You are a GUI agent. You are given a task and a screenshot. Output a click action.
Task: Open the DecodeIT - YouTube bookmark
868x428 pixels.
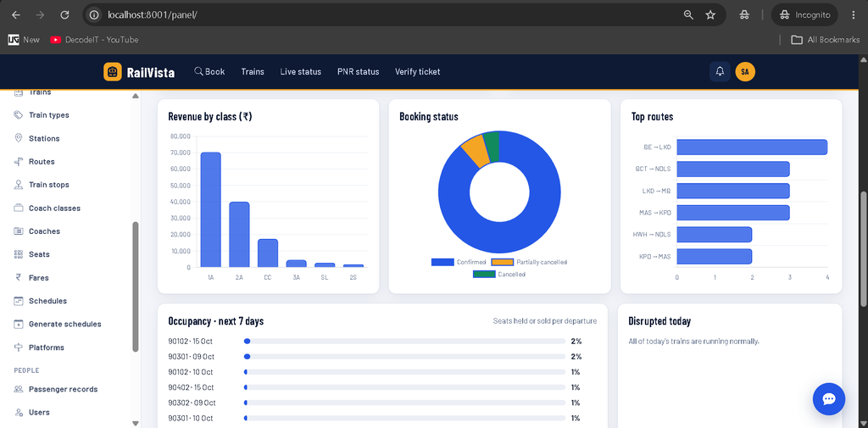coord(94,40)
